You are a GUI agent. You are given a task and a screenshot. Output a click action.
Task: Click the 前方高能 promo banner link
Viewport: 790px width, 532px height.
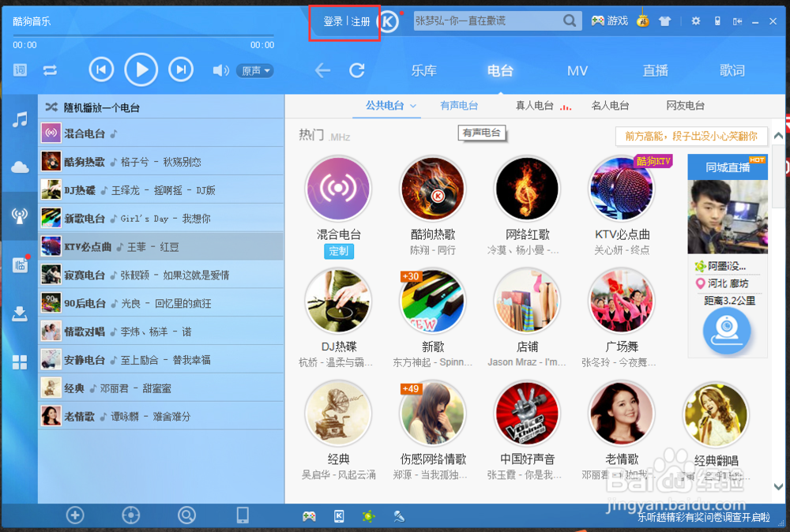tap(691, 136)
